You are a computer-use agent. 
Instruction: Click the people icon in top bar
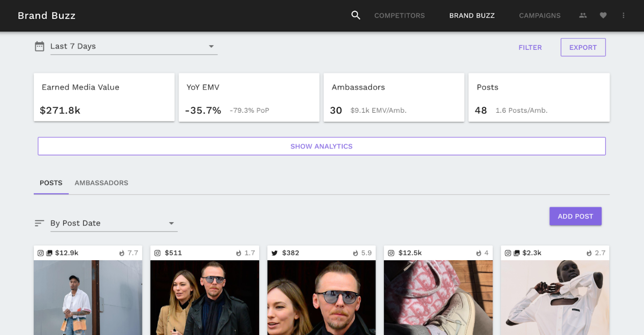583,15
